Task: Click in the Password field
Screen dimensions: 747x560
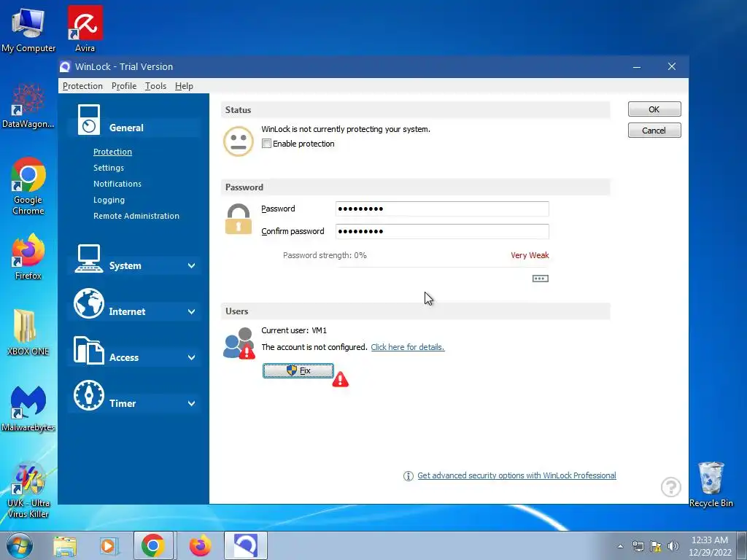Action: click(x=442, y=209)
